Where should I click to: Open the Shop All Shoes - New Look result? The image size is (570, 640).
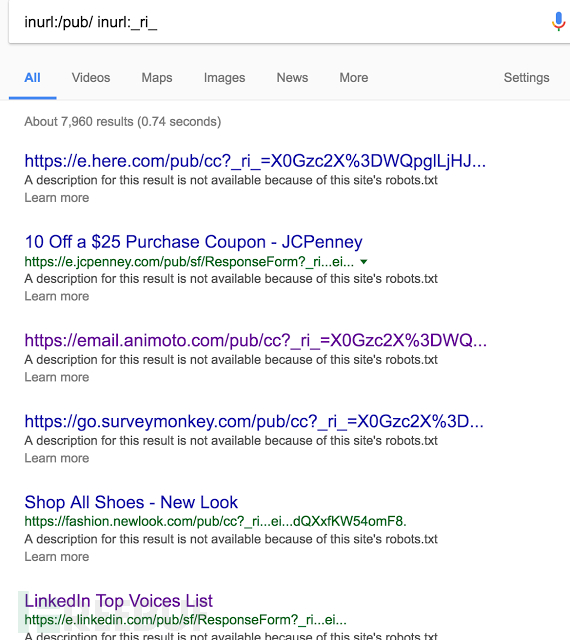pos(131,502)
